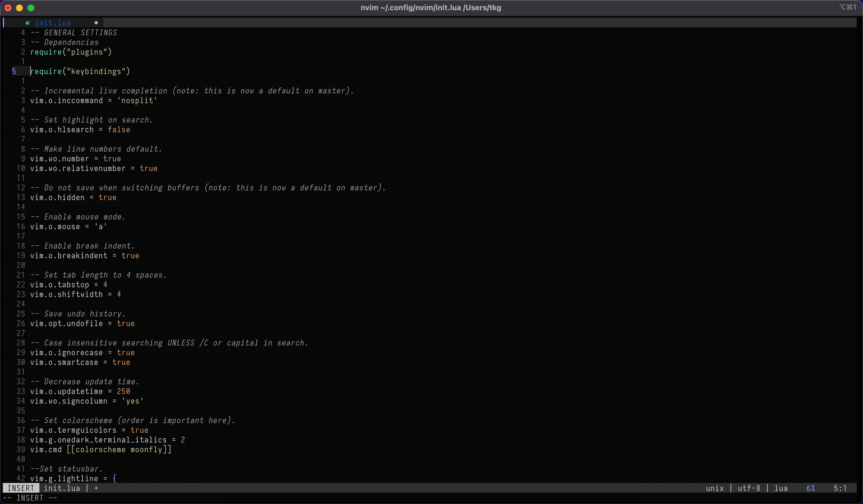Click vim.o.termguicolors line
863x504 pixels.
click(89, 430)
